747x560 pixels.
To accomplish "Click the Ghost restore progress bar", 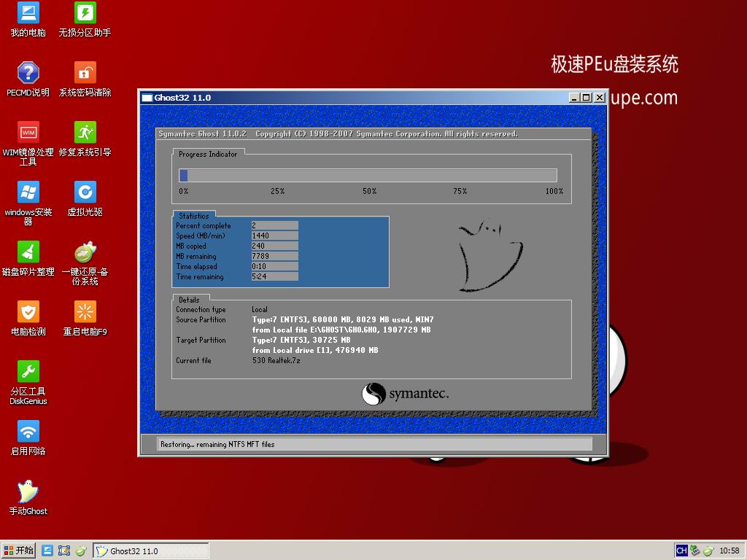I will tap(368, 175).
